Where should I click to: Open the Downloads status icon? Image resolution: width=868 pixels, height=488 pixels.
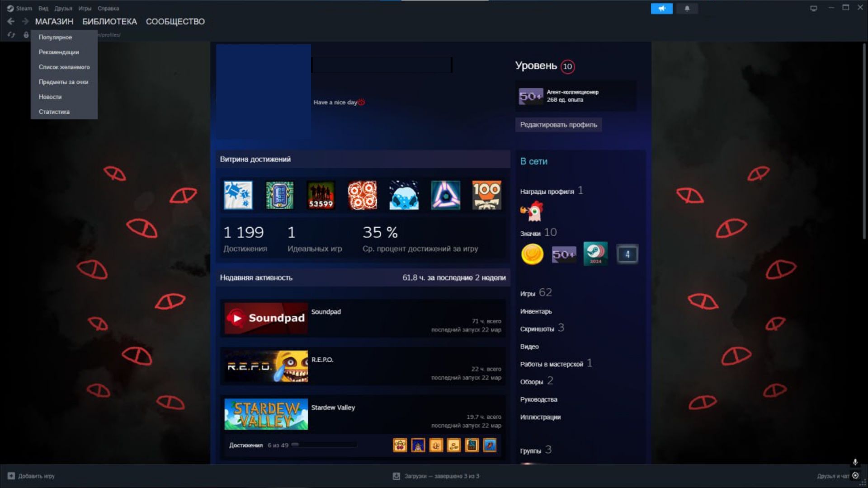pyautogui.click(x=396, y=476)
